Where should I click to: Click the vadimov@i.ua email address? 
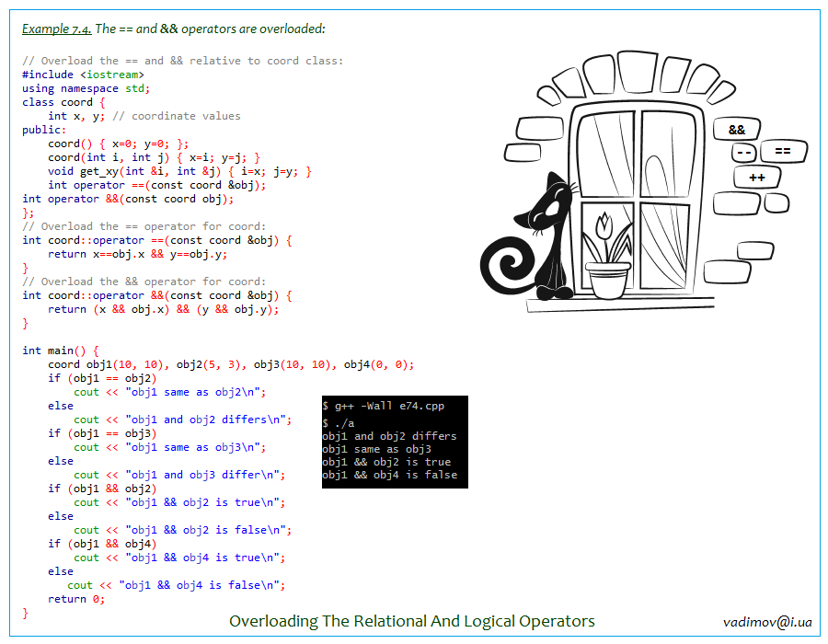(x=767, y=622)
